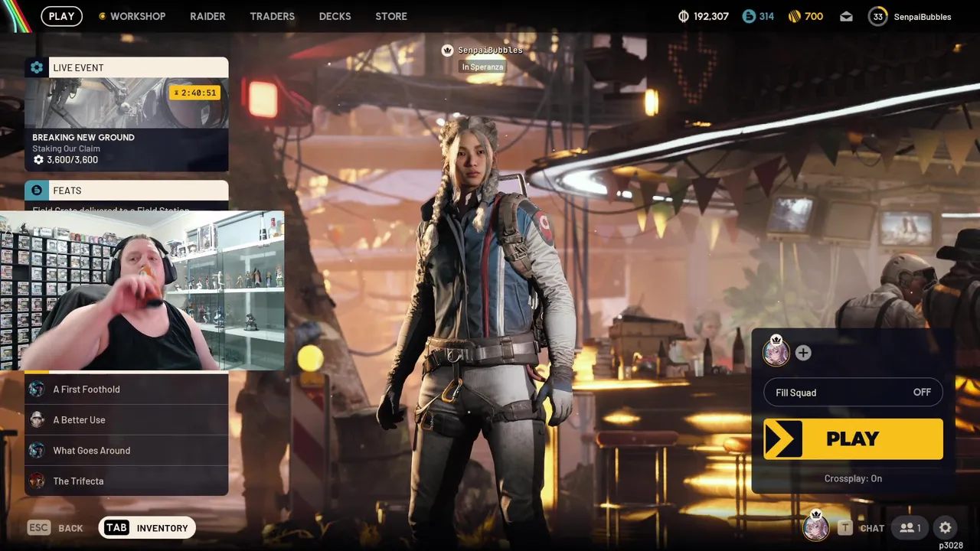Click squad leader avatar in squad panel
Viewport: 980px width, 551px height.
pyautogui.click(x=776, y=352)
